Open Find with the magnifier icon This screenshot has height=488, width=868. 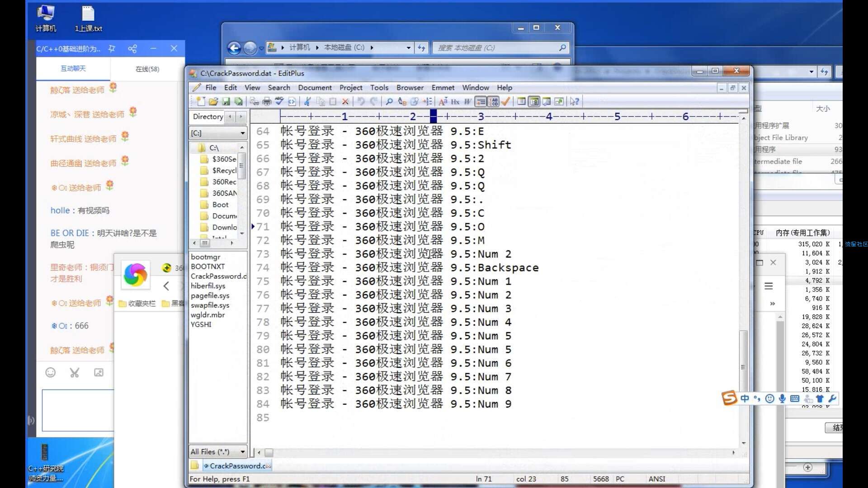pos(389,102)
